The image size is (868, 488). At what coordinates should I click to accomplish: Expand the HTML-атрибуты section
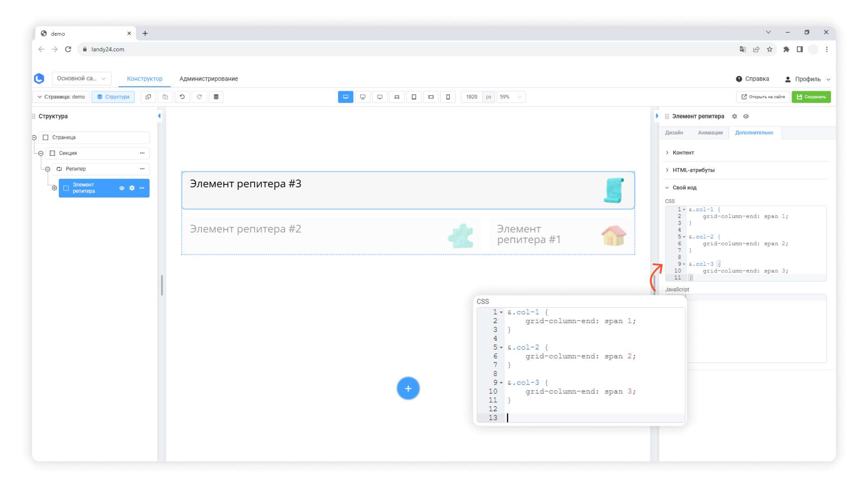click(x=693, y=170)
